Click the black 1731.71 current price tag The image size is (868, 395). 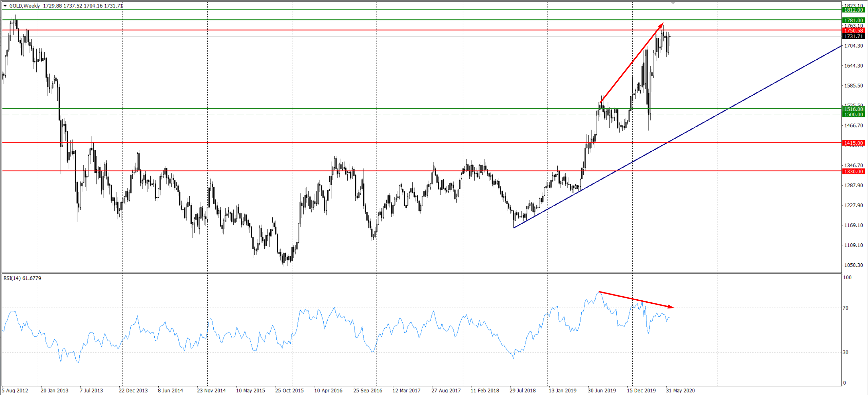(853, 36)
